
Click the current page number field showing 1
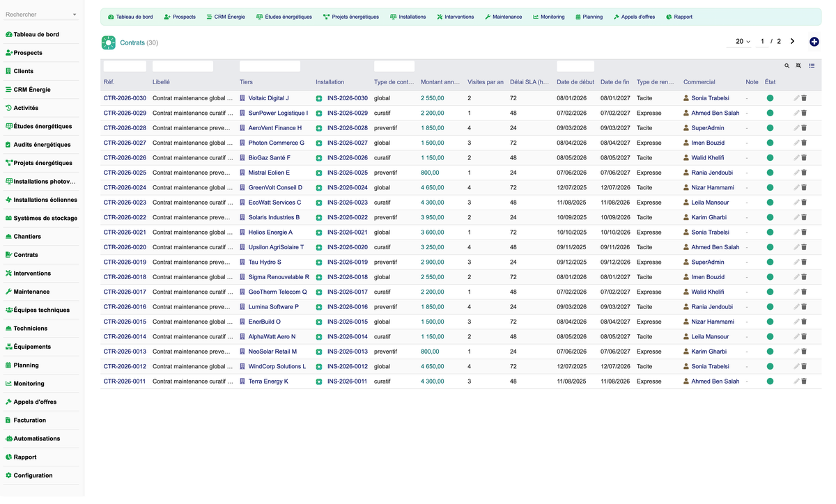pyautogui.click(x=762, y=42)
